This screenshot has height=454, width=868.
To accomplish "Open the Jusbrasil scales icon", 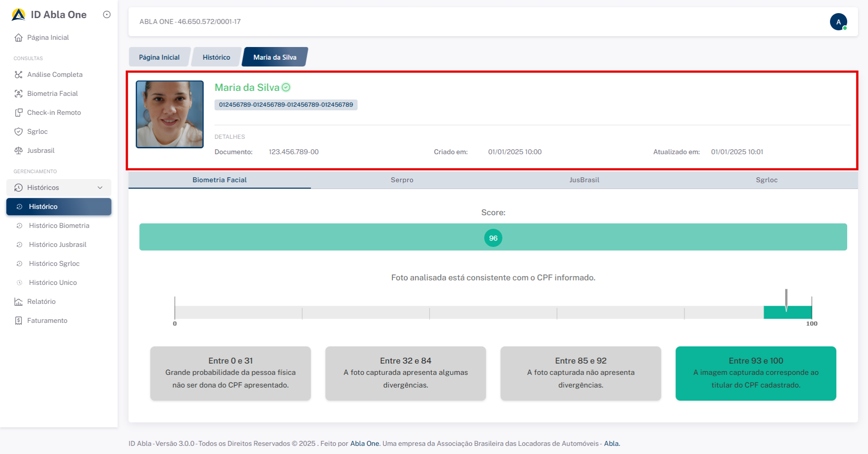I will (19, 151).
